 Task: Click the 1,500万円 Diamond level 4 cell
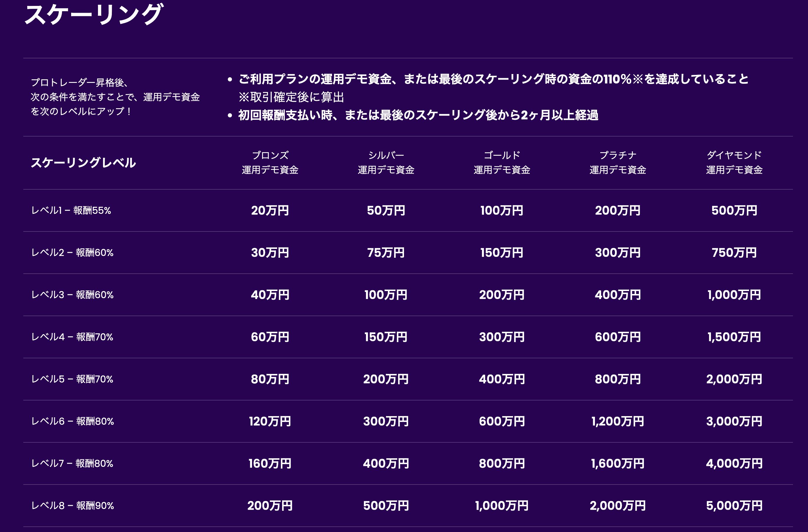pos(734,337)
